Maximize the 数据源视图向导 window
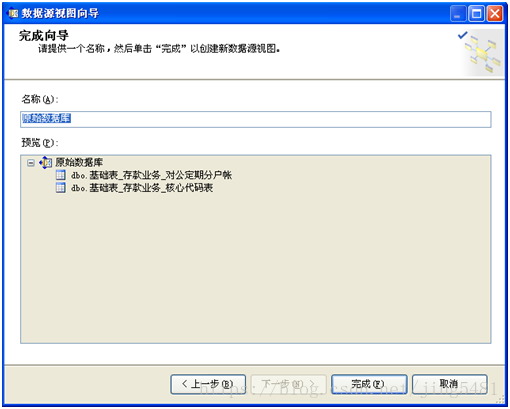Image resolution: width=510 pixels, height=409 pixels. point(476,14)
